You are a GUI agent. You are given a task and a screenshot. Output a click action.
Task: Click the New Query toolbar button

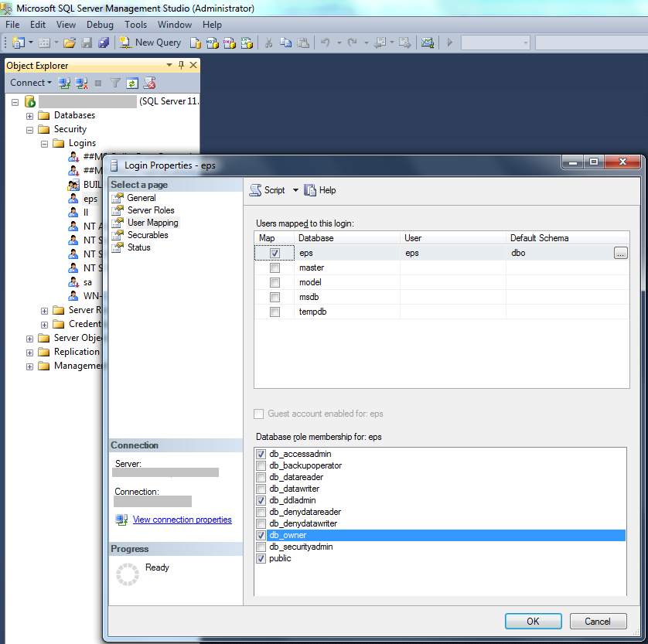tap(150, 43)
